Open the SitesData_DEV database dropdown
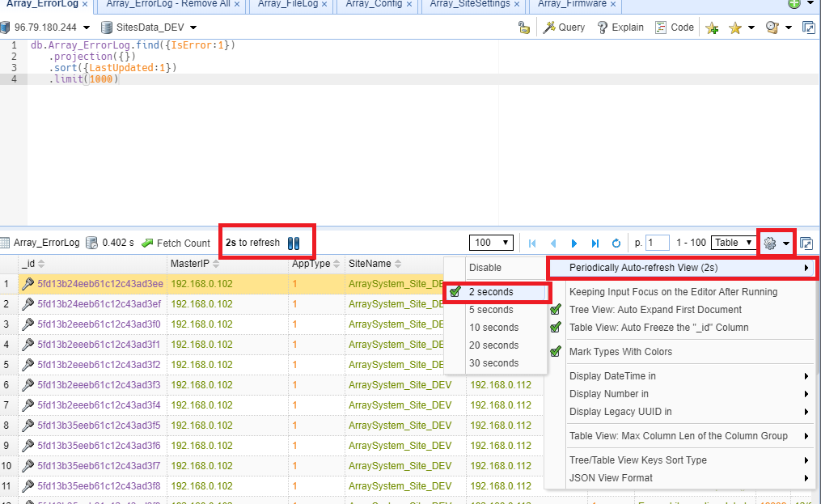821x504 pixels. pos(193,28)
